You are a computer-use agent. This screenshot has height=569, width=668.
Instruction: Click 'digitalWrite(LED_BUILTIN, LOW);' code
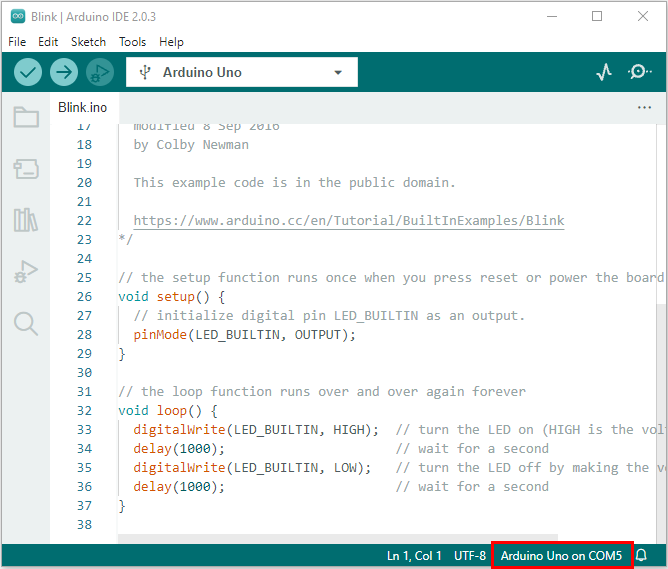252,468
